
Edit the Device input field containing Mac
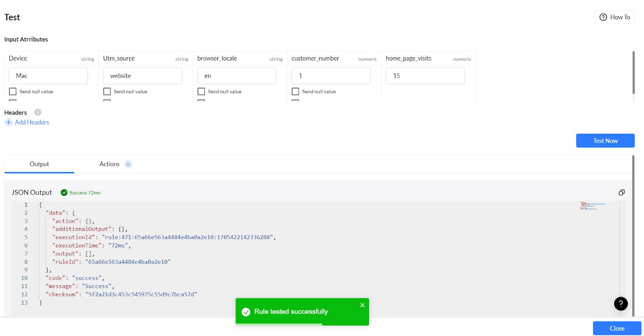[48, 76]
